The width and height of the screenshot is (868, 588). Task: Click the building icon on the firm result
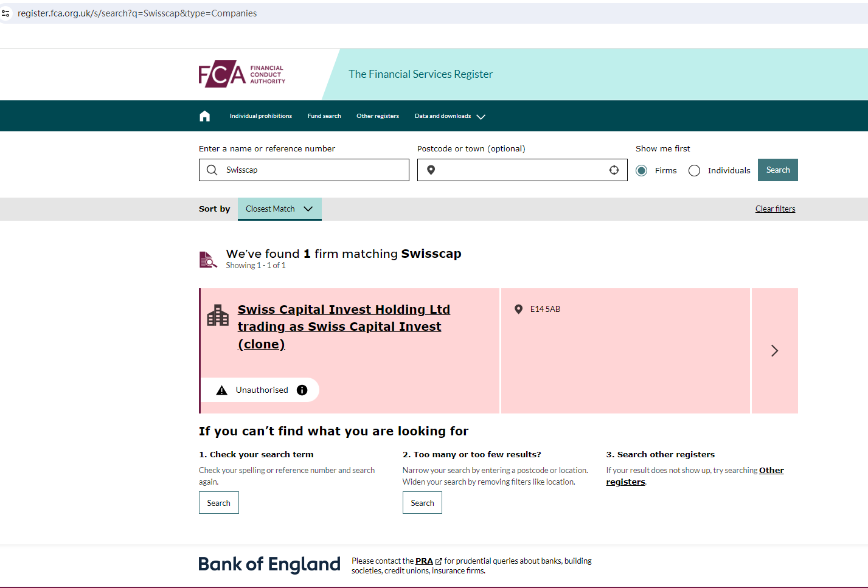click(218, 316)
